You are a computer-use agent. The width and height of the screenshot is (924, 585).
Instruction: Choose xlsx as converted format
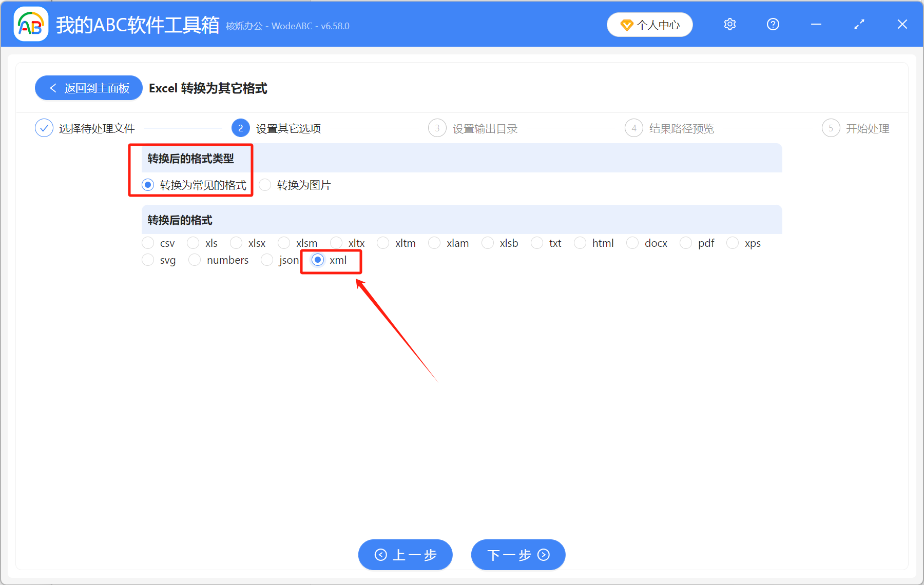236,243
